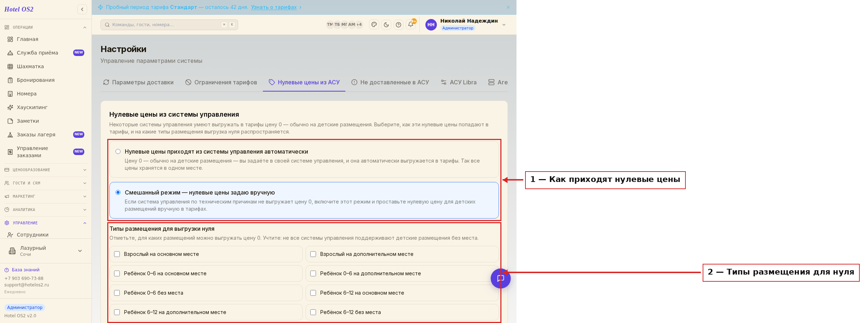This screenshot has width=868, height=323.
Task: Click the Hotel OS2 v2.0 version text
Action: tap(20, 316)
